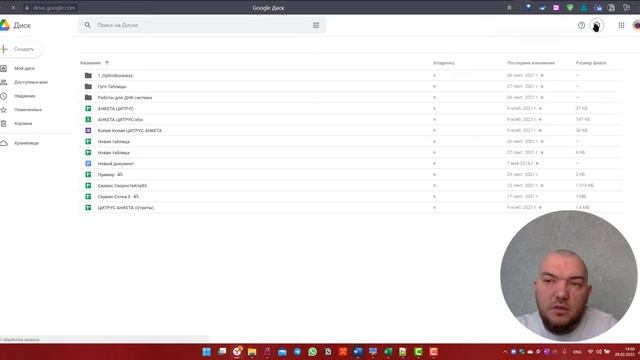640x360 pixels.
Task: Click the Размер файла column header
Action: (591, 63)
